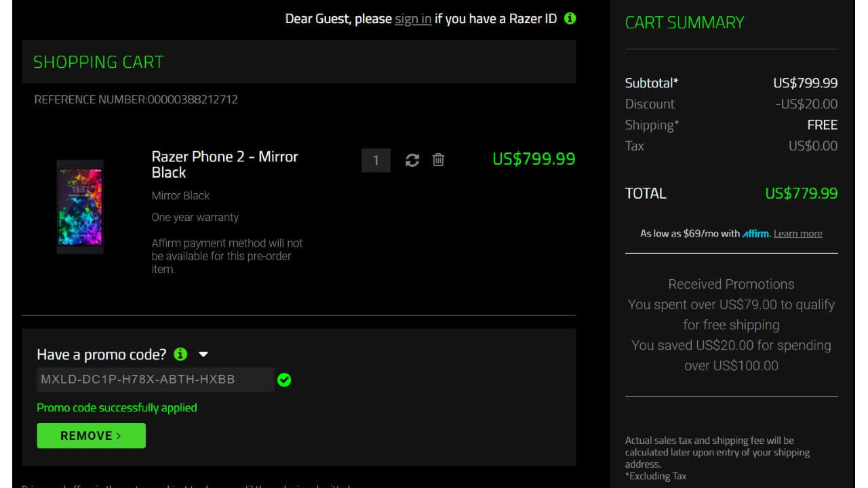Click the sign in link
The width and height of the screenshot is (868, 488).
[x=413, y=19]
